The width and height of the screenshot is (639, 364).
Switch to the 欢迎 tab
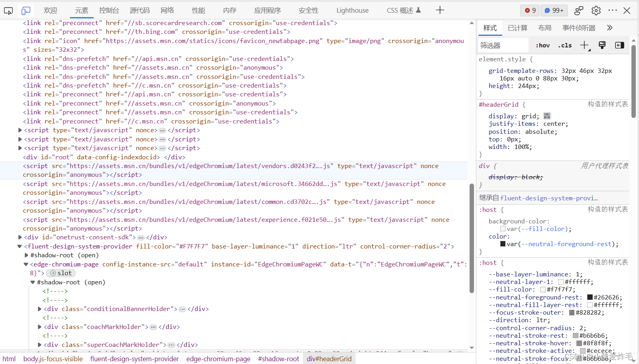(51, 11)
